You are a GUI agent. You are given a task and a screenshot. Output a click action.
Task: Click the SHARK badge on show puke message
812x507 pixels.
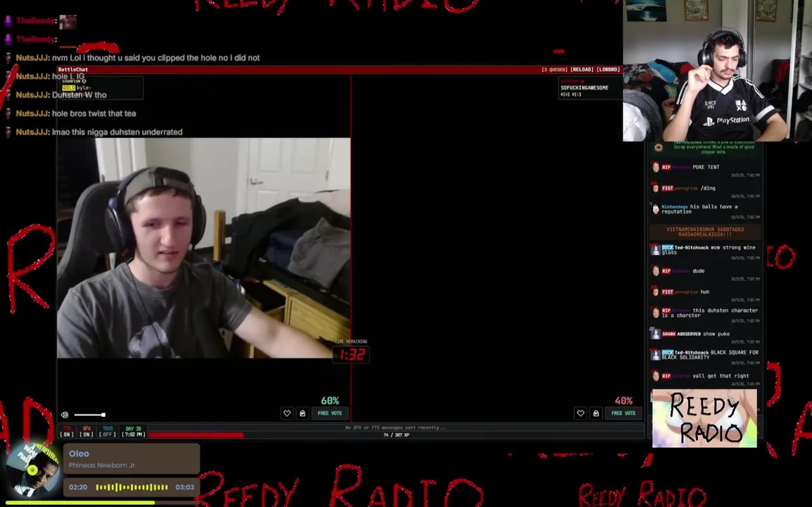pos(668,334)
